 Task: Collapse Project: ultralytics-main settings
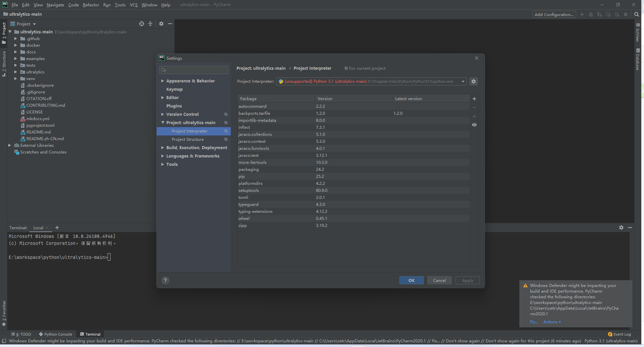(162, 123)
